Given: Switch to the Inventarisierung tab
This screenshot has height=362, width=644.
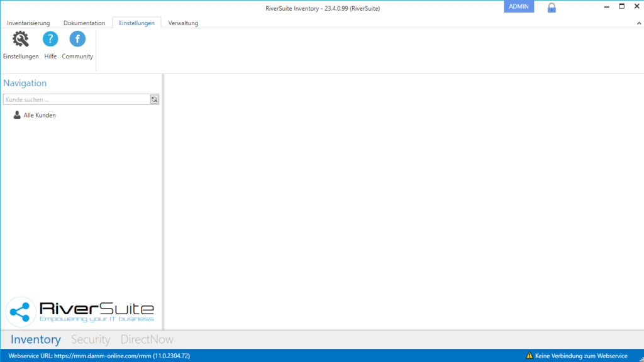Looking at the screenshot, I should tap(28, 23).
